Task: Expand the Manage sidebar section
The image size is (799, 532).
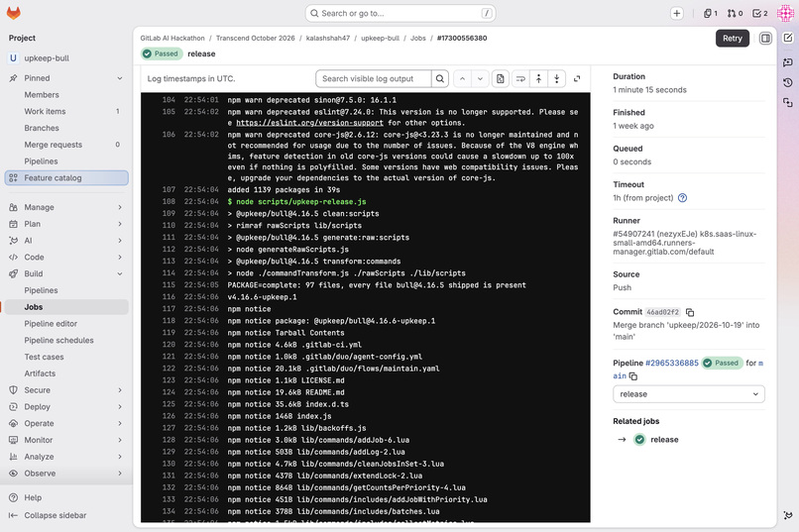Action: coord(120,207)
